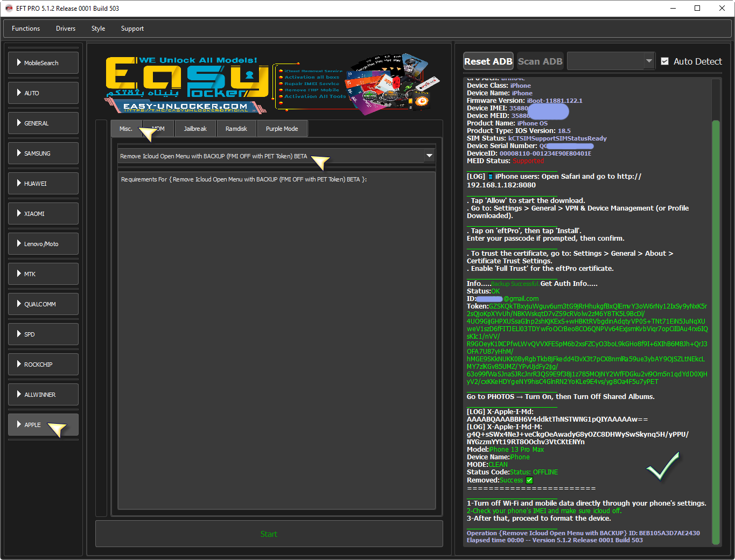The image size is (735, 560).
Task: Click '1-Turn off Wi-Fi and mobile data' line
Action: click(586, 503)
